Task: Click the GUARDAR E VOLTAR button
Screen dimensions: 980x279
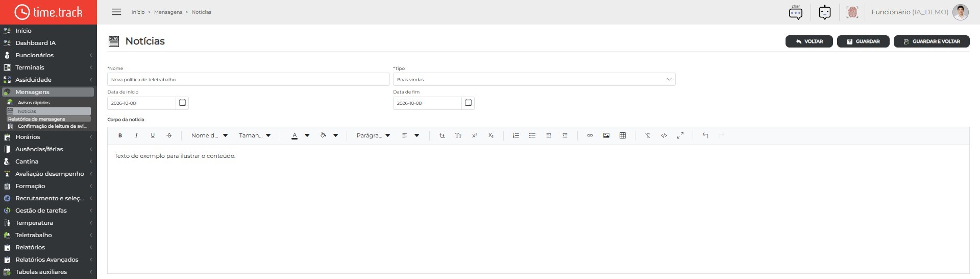Action: click(x=932, y=41)
